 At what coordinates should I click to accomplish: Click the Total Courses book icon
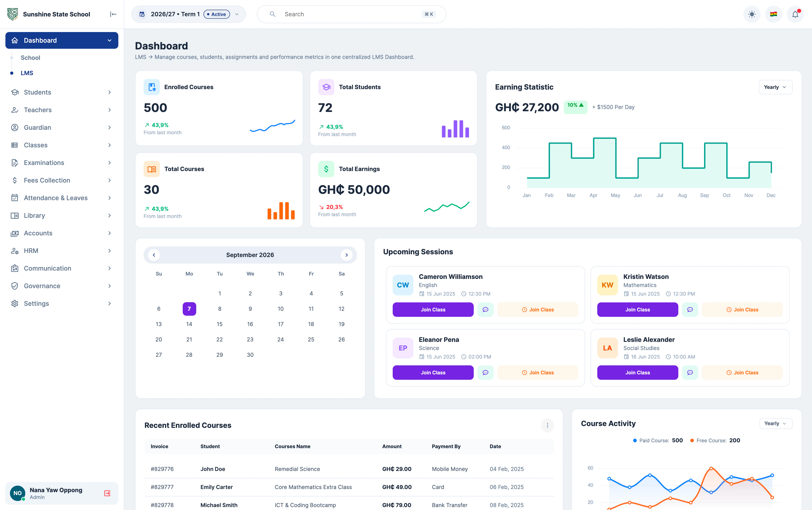coord(152,169)
